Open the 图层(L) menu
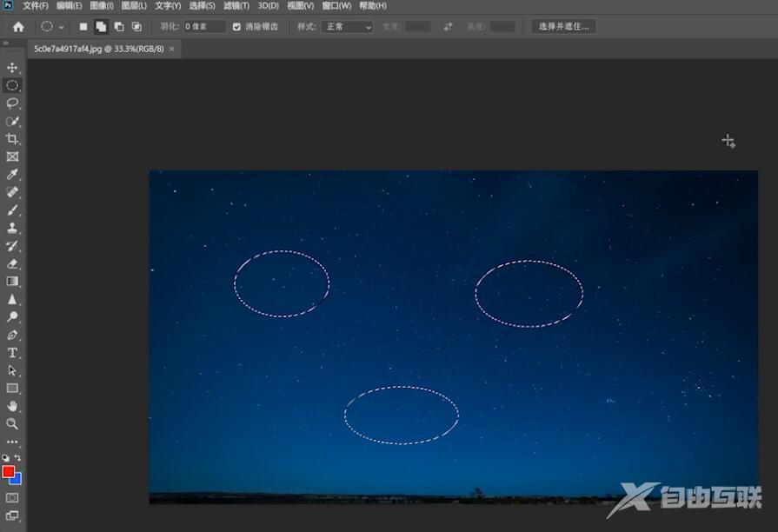 pyautogui.click(x=134, y=6)
